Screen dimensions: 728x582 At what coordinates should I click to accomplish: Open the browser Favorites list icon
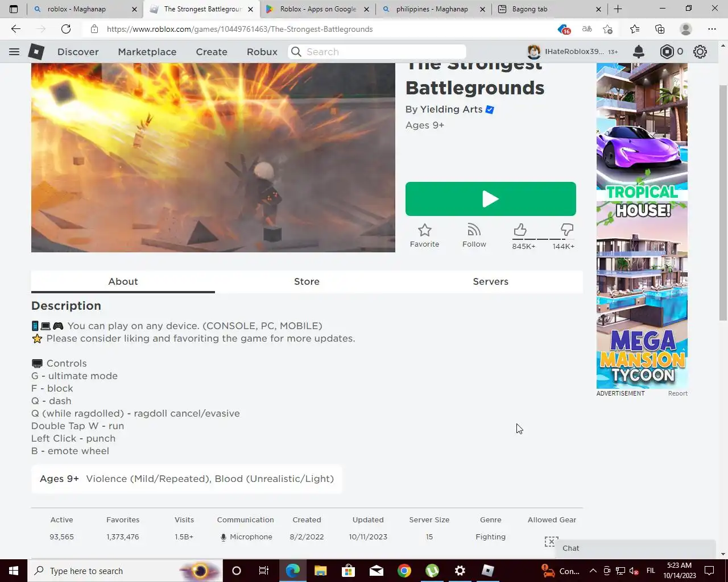click(635, 29)
